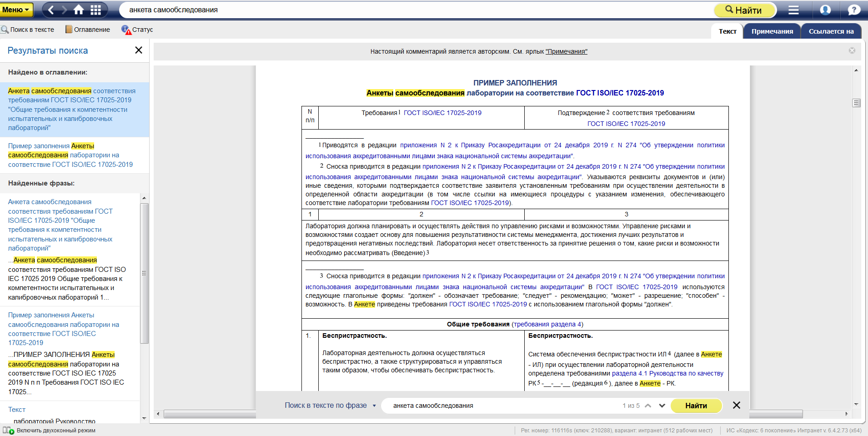Image resolution: width=868 pixels, height=436 pixels.
Task: Open the home page icon
Action: [79, 10]
